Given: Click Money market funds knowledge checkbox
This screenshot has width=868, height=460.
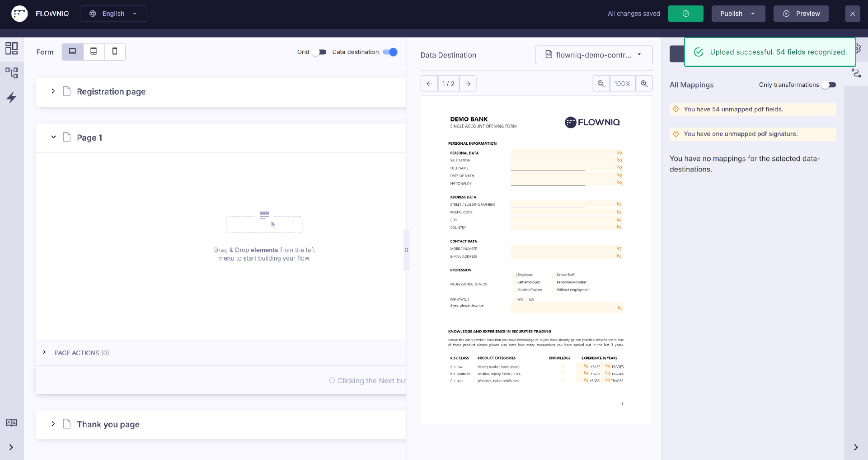Looking at the screenshot, I should point(563,366).
